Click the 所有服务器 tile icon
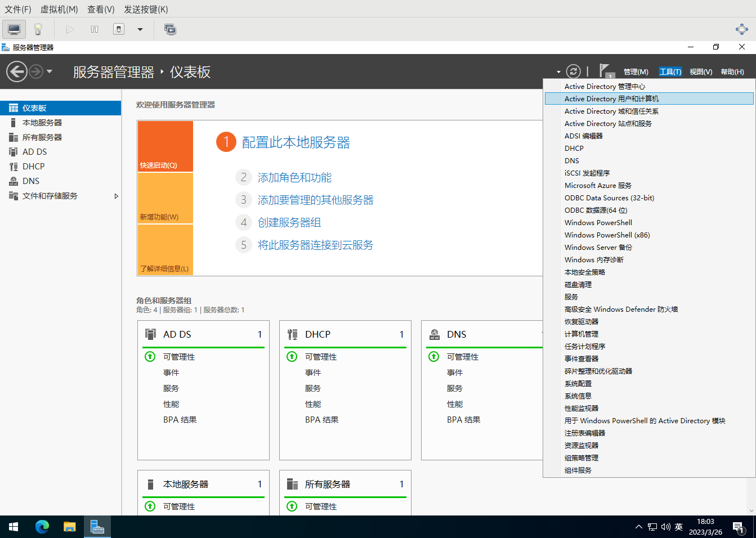The image size is (756, 538). [x=292, y=484]
